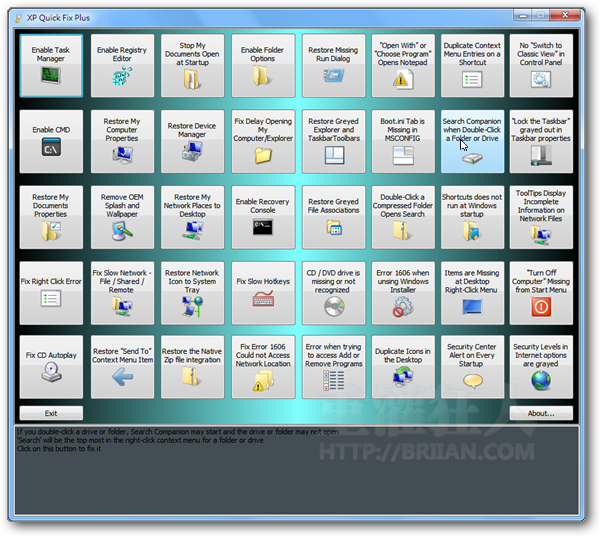Open the About... dialog

click(x=541, y=413)
